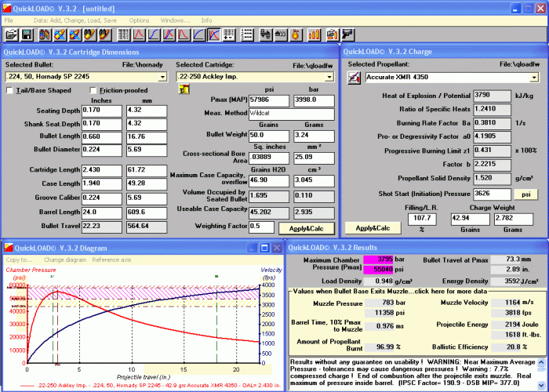
Task: Enable the Friction-proofed checkbox
Action: coord(93,90)
